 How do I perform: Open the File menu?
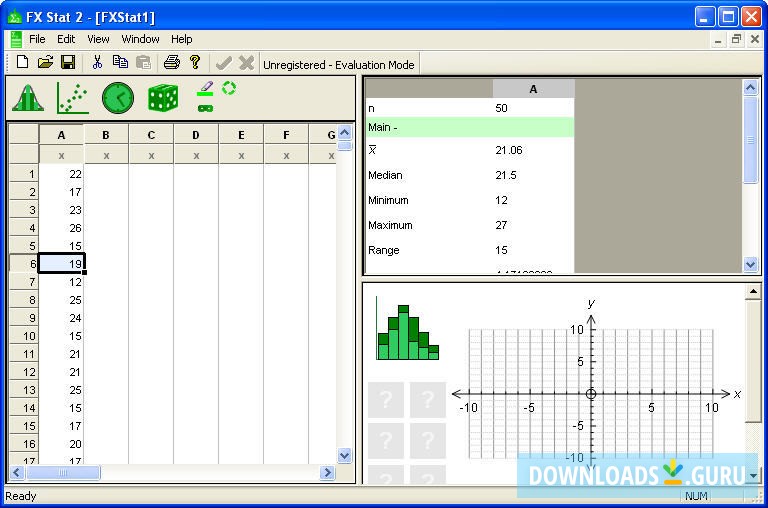tap(37, 39)
